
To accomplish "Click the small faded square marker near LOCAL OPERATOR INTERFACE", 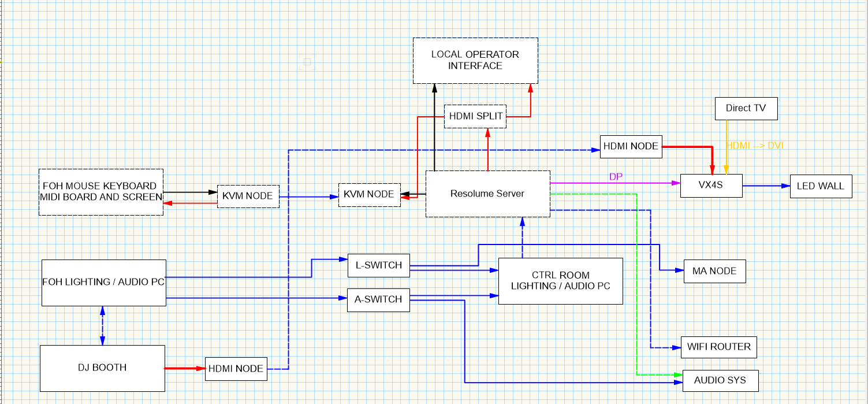I will (307, 62).
